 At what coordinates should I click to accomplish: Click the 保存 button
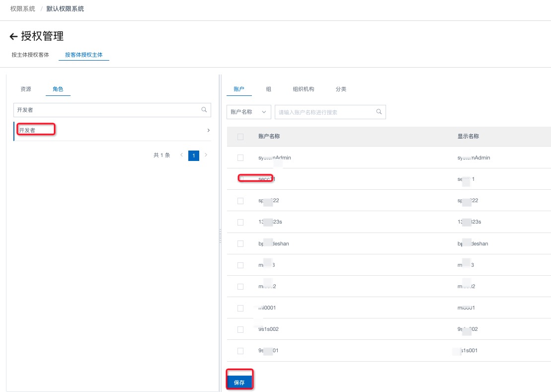239,382
